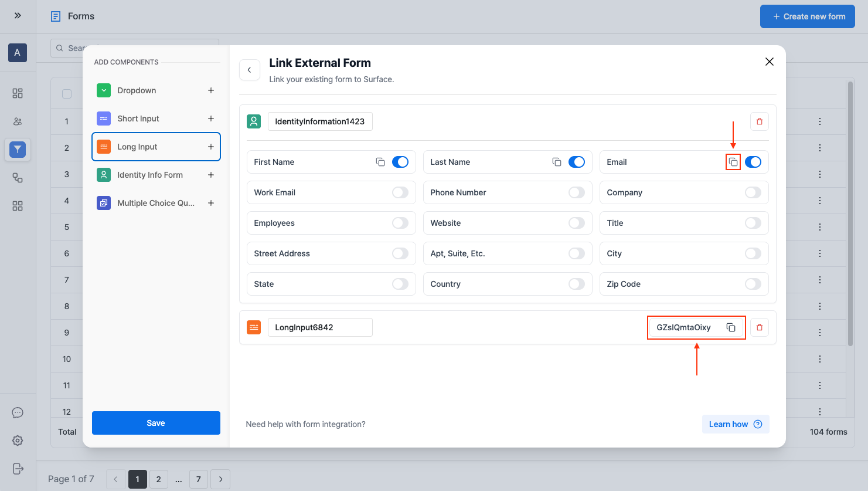
Task: Delete the LongInput6842 block
Action: tap(760, 327)
